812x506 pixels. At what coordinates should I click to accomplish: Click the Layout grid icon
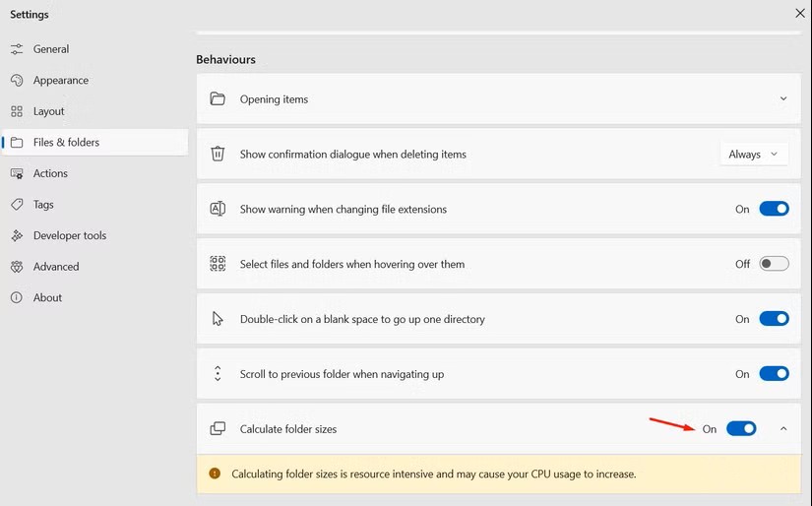pyautogui.click(x=17, y=111)
